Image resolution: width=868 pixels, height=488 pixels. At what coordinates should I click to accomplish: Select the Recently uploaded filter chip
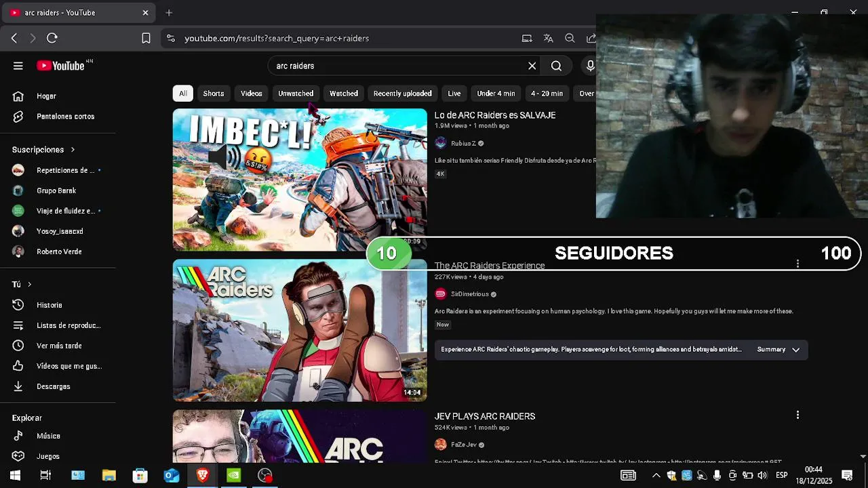(x=403, y=94)
